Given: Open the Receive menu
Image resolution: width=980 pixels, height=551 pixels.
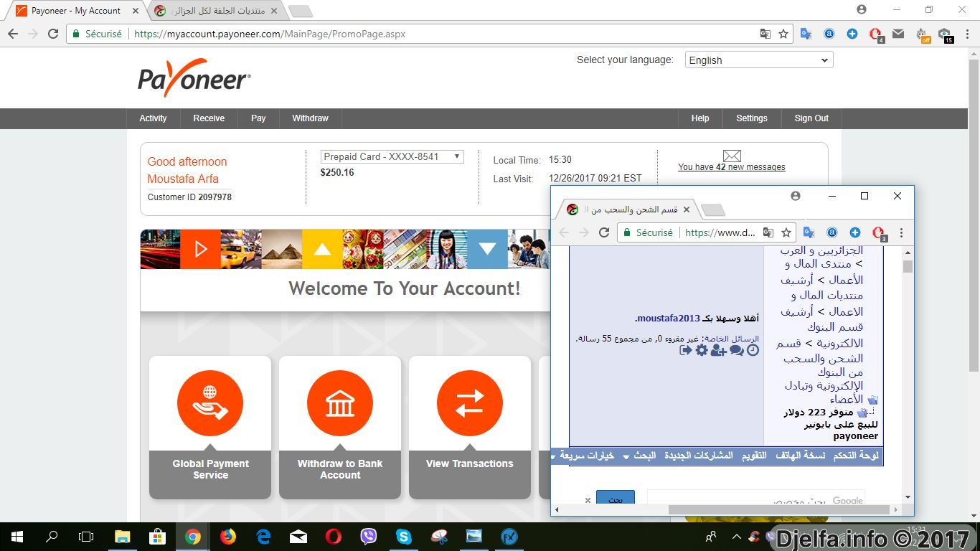Looking at the screenshot, I should (x=209, y=118).
